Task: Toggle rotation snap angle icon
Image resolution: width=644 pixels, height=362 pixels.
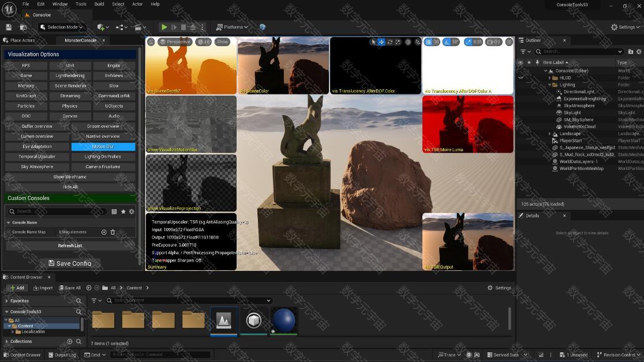Action: point(447,42)
